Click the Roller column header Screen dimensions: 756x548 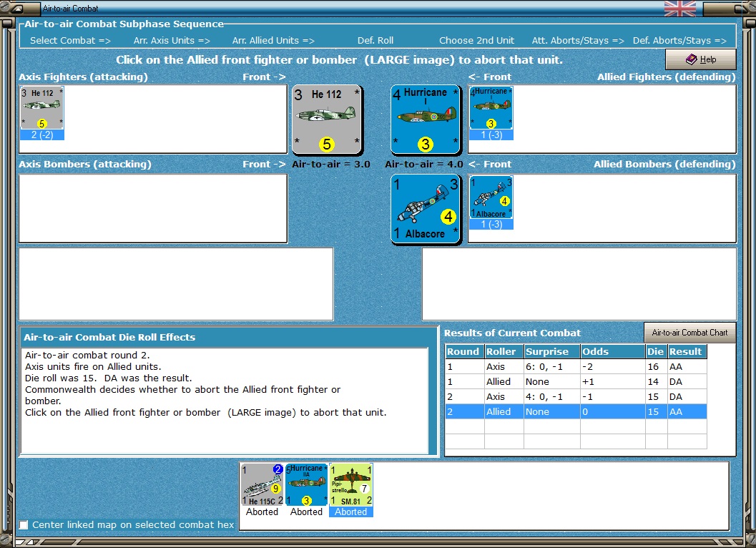pyautogui.click(x=504, y=352)
